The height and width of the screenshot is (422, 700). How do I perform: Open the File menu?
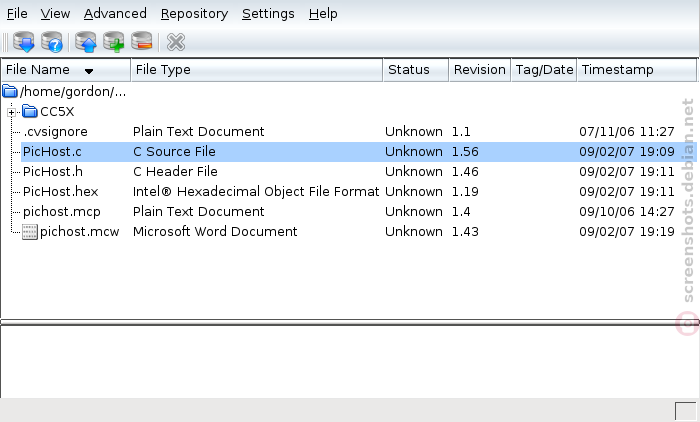click(x=17, y=14)
